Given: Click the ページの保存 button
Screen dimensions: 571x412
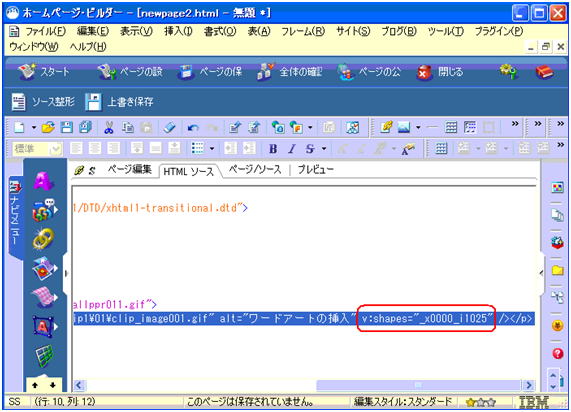Looking at the screenshot, I should click(209, 71).
